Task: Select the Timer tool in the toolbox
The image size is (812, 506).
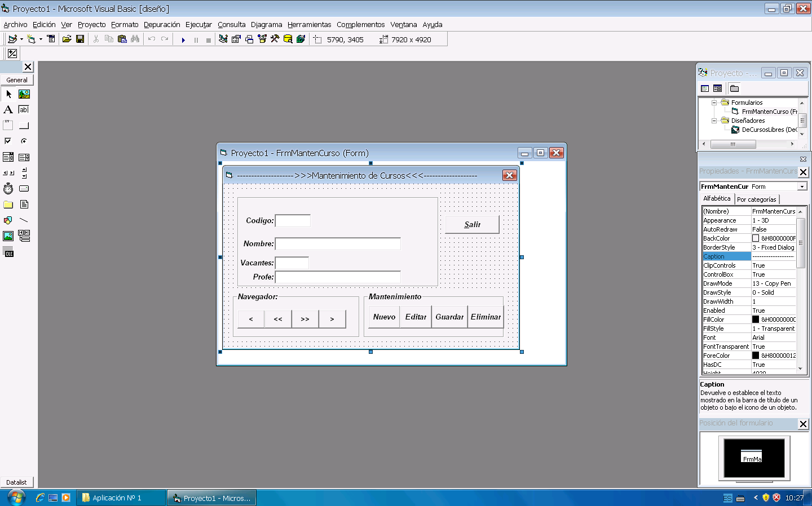Action: 8,189
